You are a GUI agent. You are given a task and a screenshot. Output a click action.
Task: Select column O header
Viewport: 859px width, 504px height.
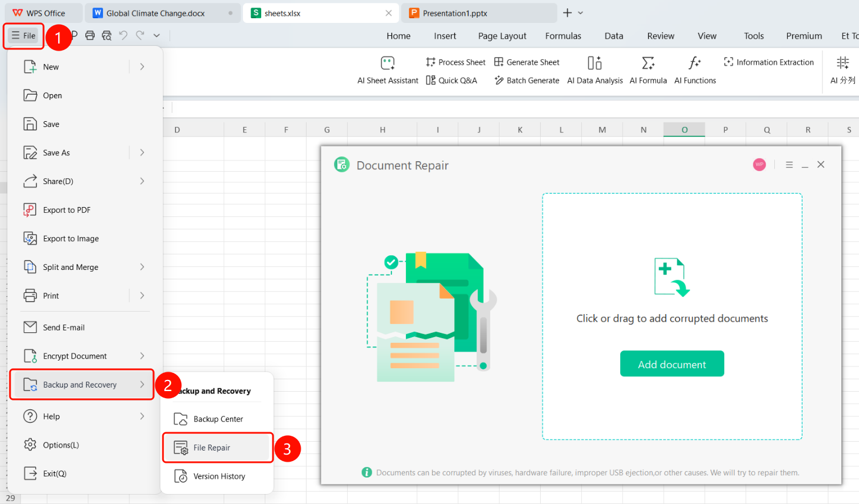(684, 130)
